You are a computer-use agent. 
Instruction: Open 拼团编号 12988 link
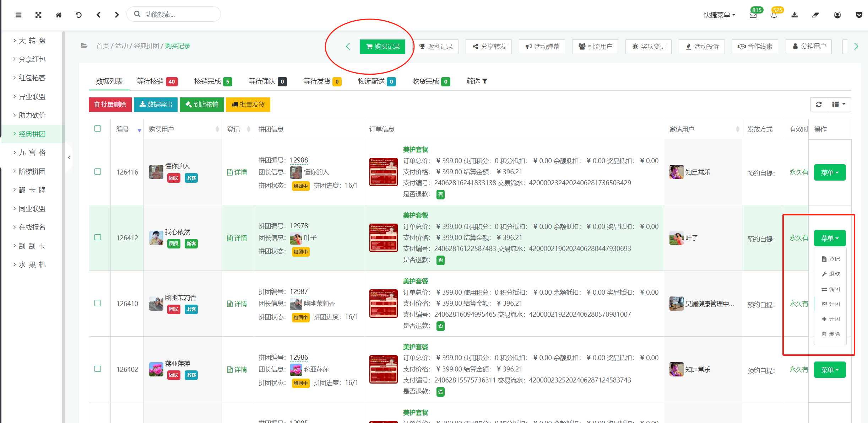(x=299, y=160)
